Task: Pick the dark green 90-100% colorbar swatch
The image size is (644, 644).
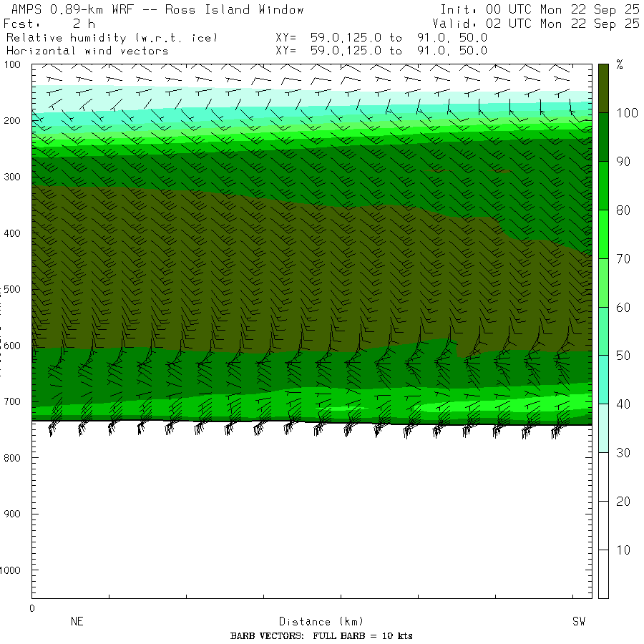Action: point(603,137)
